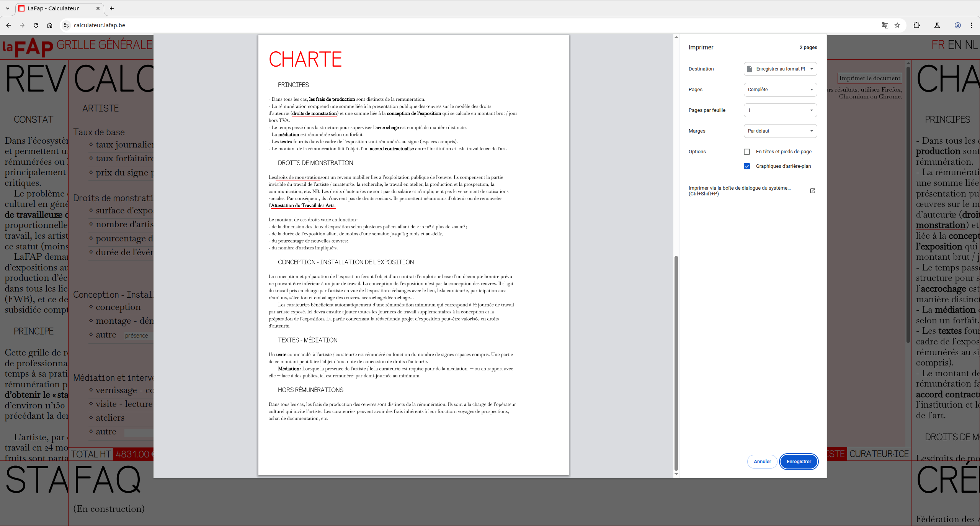Open the Destination dropdown
This screenshot has height=526, width=980.
click(780, 69)
